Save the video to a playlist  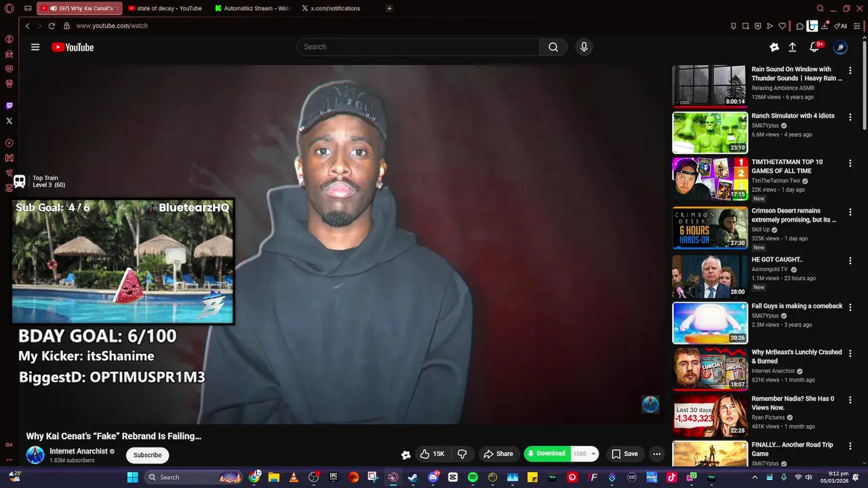(x=625, y=454)
